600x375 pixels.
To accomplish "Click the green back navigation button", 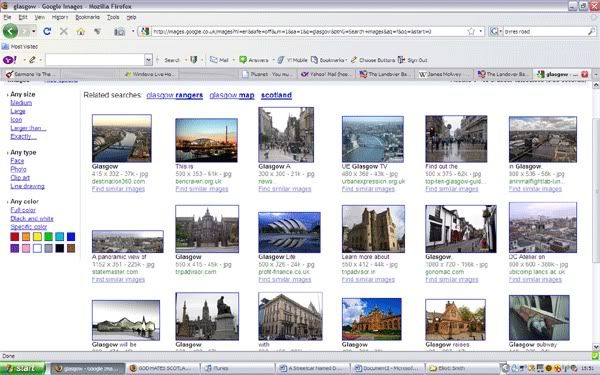I will click(10, 31).
